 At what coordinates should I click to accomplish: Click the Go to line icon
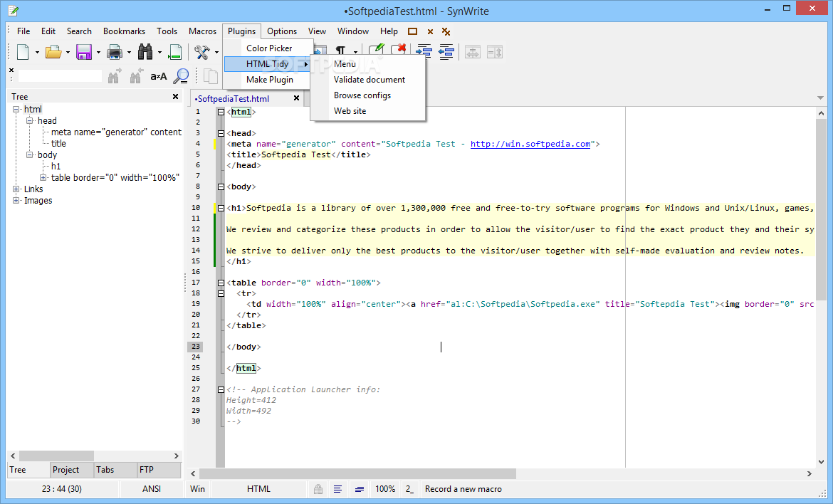pyautogui.click(x=174, y=52)
